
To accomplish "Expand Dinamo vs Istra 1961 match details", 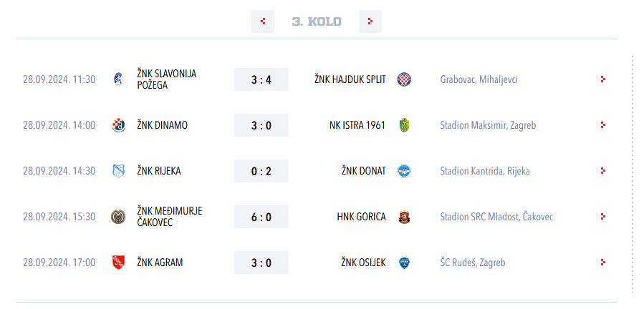I will [x=603, y=125].
